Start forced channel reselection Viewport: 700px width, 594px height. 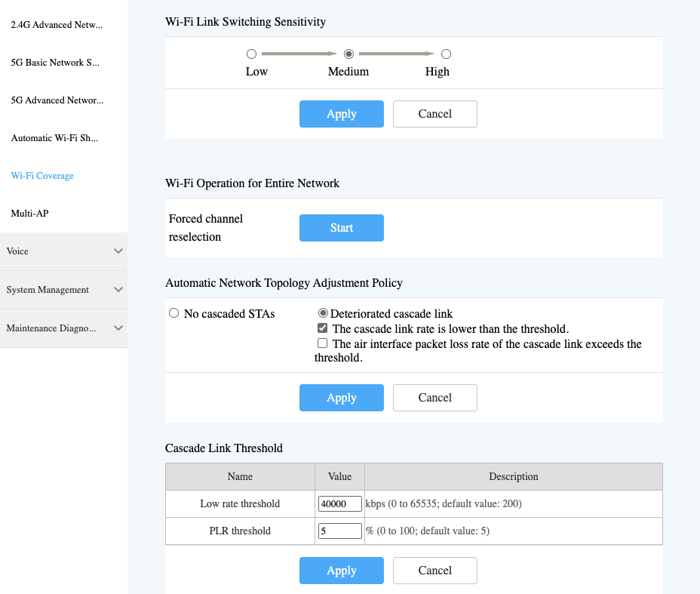coord(341,228)
